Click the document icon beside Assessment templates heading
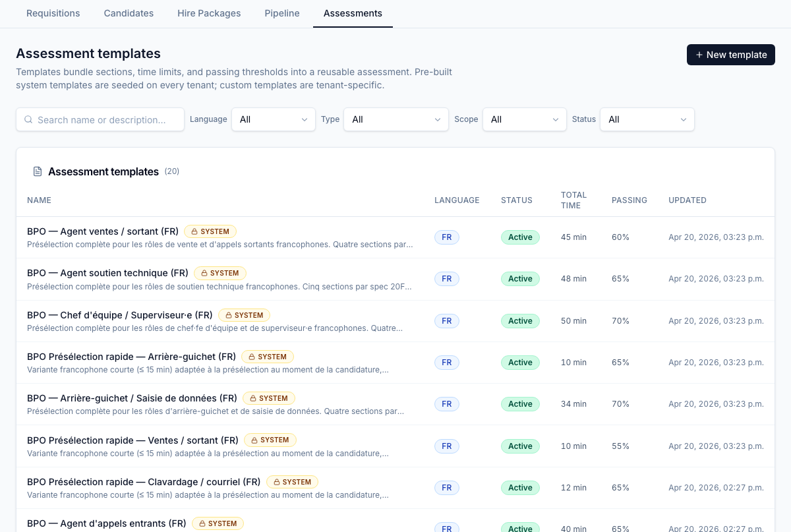 (38, 171)
